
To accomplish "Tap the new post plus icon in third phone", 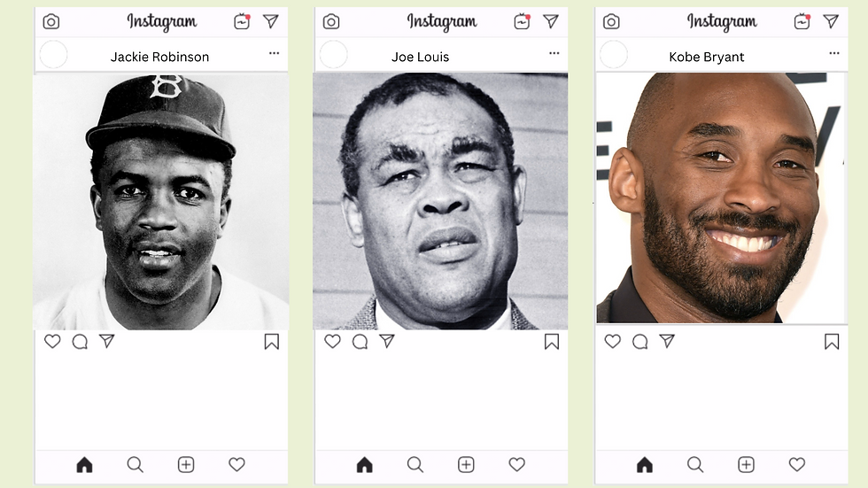I will 746,465.
